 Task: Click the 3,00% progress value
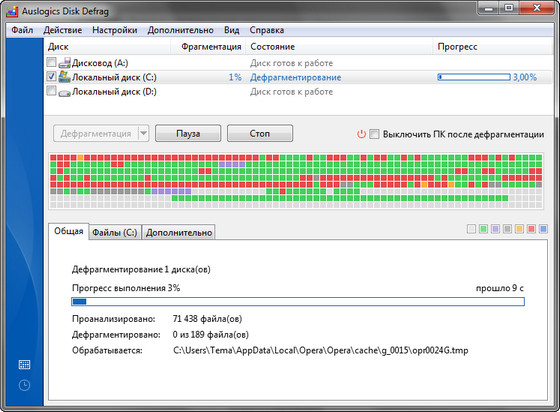[x=525, y=77]
